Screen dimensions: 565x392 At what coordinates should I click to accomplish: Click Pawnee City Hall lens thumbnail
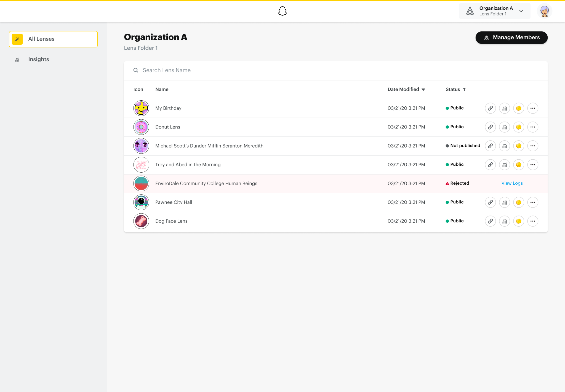click(x=141, y=202)
